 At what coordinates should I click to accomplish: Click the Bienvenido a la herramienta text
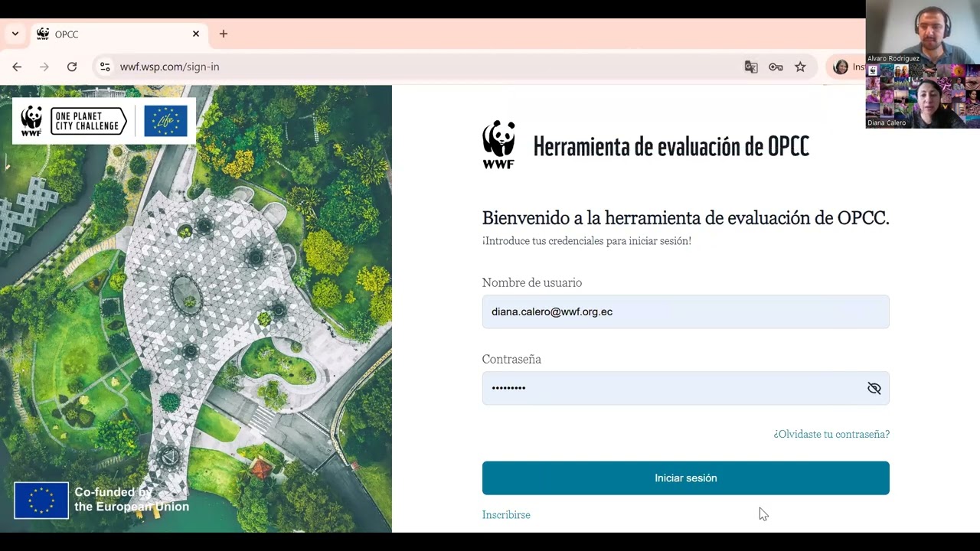click(685, 218)
